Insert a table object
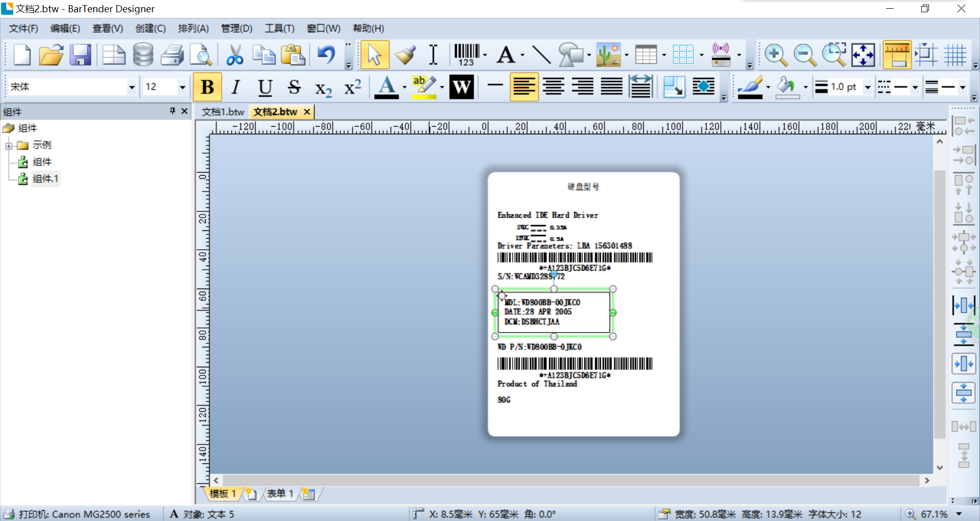Viewport: 980px width, 521px height. click(x=646, y=55)
